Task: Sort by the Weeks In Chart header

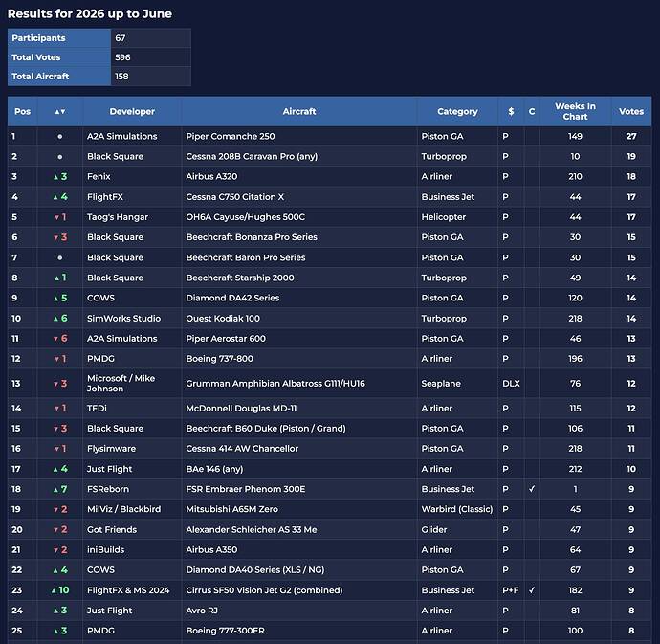Action: (x=575, y=112)
